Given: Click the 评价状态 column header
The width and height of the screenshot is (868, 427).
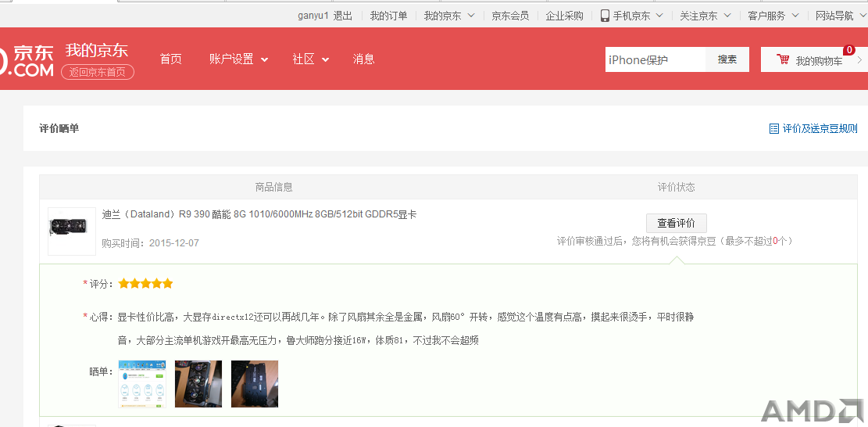Looking at the screenshot, I should tap(677, 187).
